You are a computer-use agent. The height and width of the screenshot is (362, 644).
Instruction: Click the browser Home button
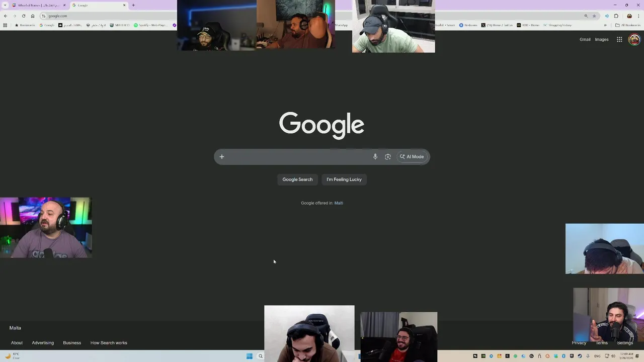[33, 16]
